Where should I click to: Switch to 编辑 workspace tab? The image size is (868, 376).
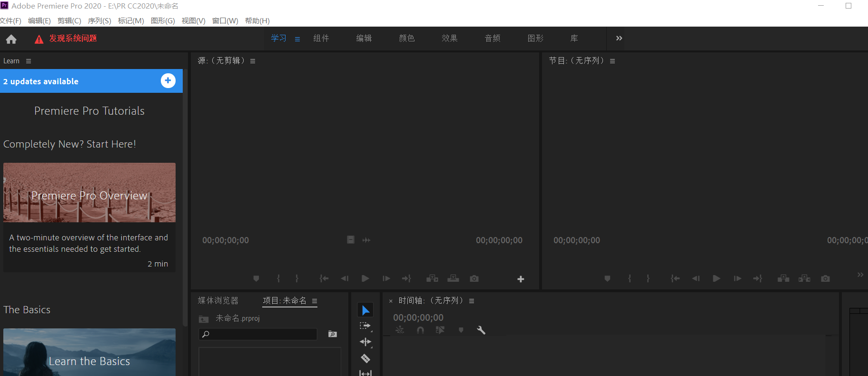tap(364, 38)
